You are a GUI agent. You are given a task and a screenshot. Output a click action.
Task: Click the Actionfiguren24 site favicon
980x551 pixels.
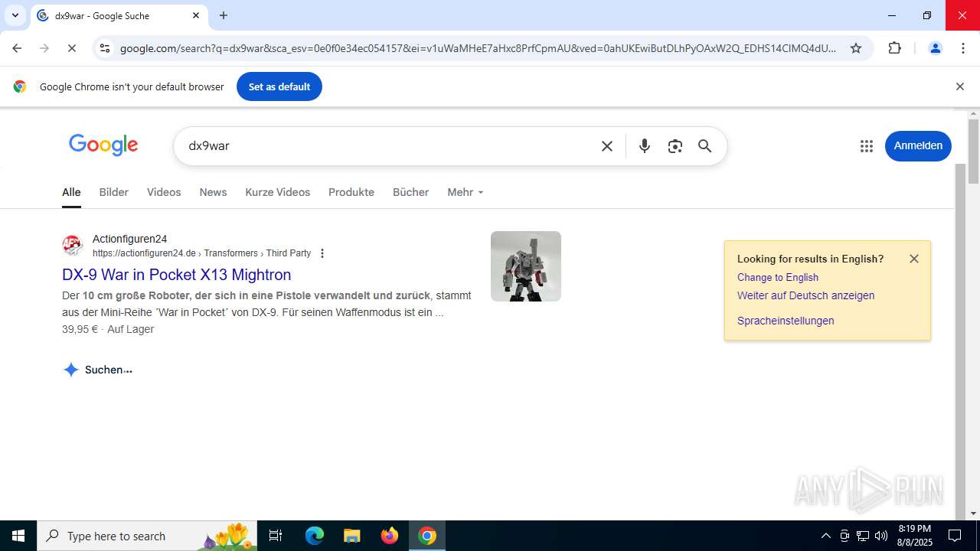coord(73,246)
